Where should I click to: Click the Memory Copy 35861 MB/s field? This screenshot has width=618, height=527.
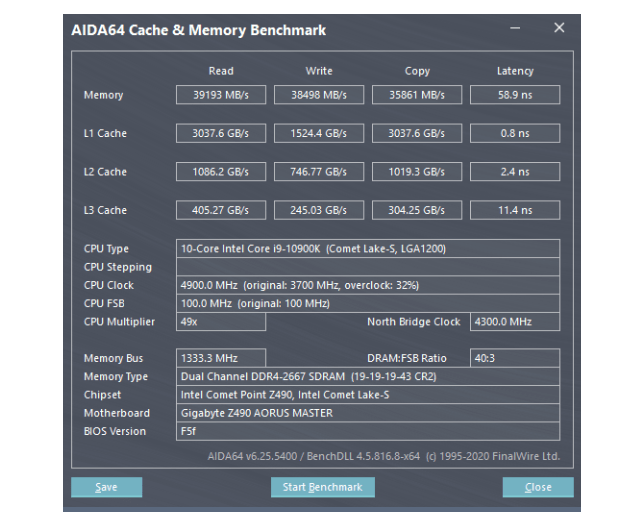[x=416, y=95]
